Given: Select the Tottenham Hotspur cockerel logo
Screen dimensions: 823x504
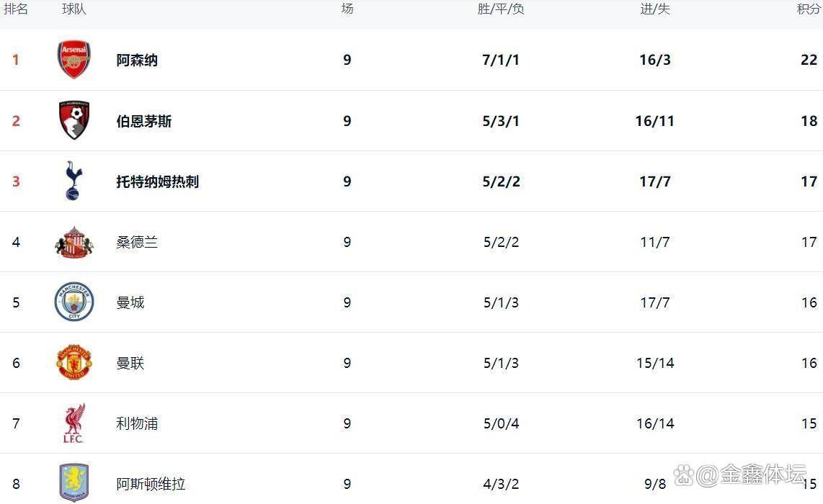Looking at the screenshot, I should 74,181.
